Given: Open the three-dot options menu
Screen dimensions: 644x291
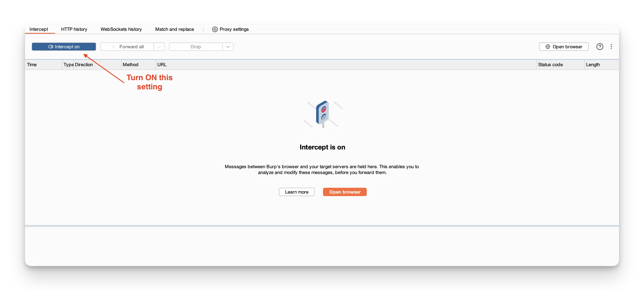Looking at the screenshot, I should 611,46.
